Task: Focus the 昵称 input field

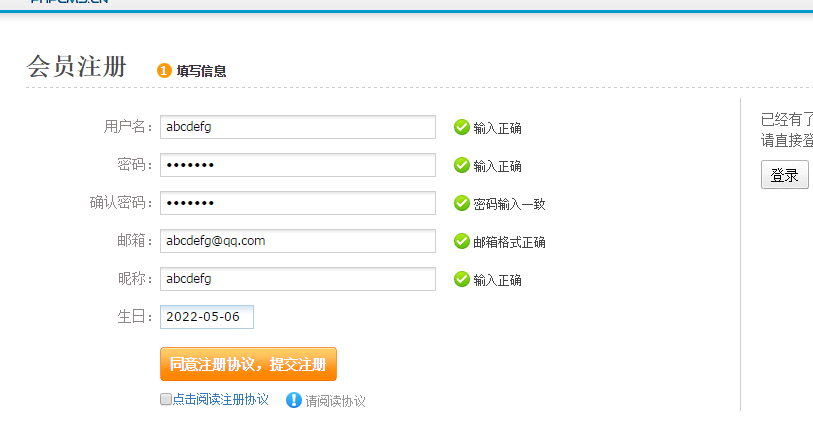Action: (x=298, y=279)
